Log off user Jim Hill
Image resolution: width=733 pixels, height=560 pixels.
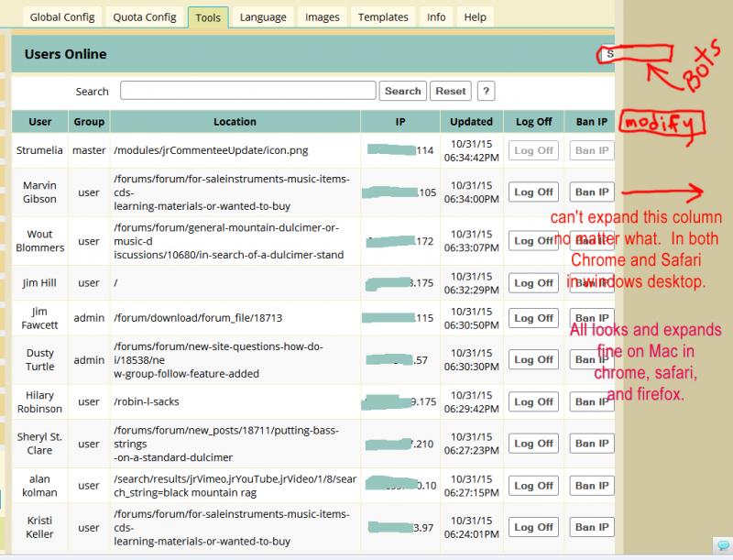533,283
